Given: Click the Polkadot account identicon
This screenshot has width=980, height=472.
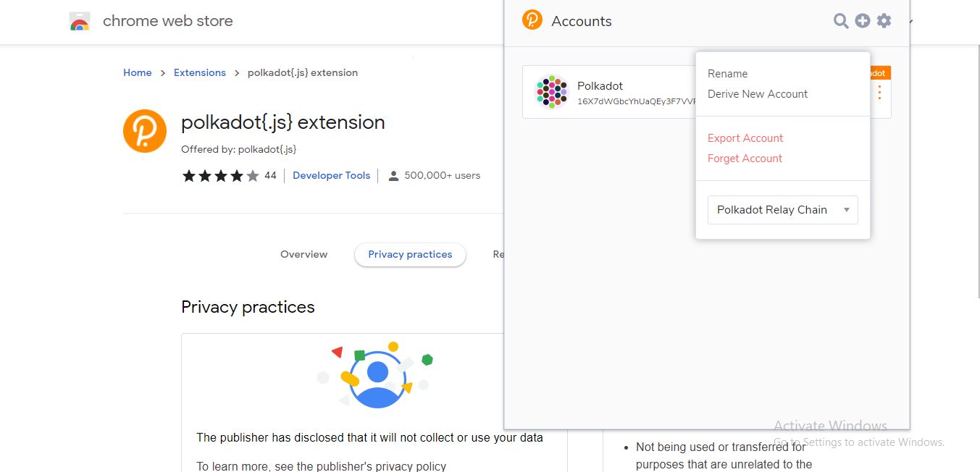Looking at the screenshot, I should point(552,92).
